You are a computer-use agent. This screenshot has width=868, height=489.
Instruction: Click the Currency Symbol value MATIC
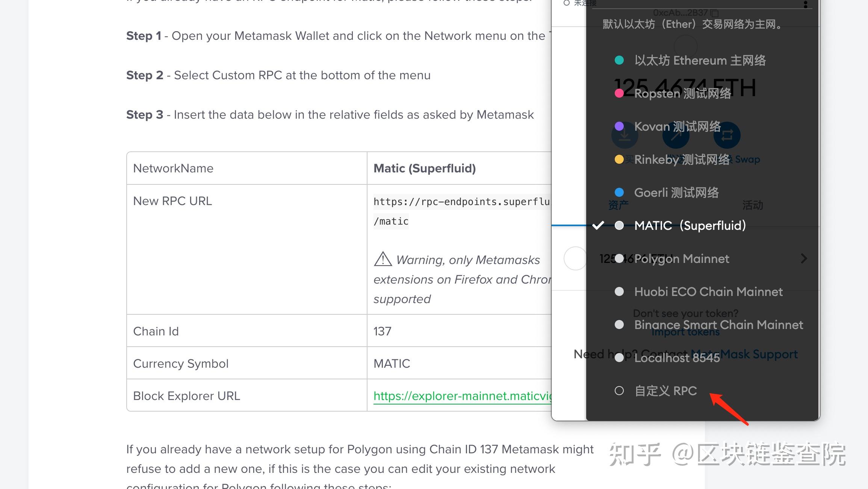pyautogui.click(x=392, y=364)
